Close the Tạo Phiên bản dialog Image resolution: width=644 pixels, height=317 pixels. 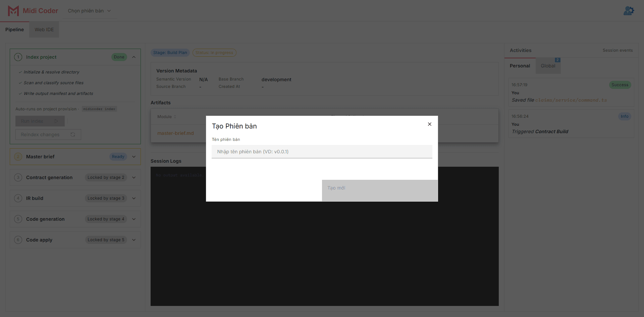coord(429,124)
